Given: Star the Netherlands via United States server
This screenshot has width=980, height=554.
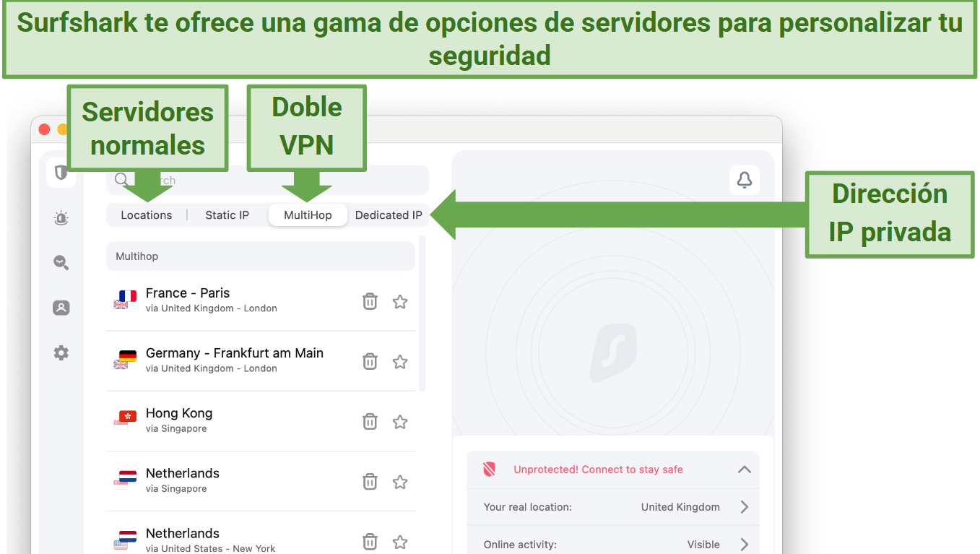Looking at the screenshot, I should (x=400, y=541).
